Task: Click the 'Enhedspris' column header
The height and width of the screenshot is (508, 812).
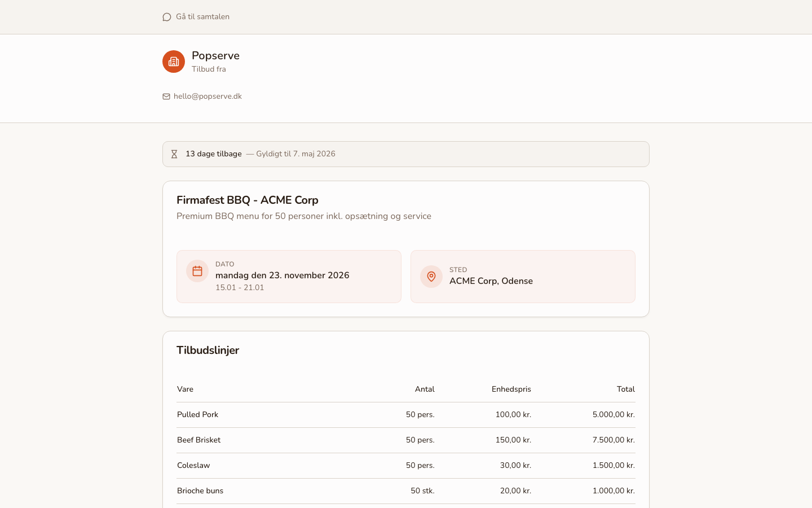Action: pos(511,389)
